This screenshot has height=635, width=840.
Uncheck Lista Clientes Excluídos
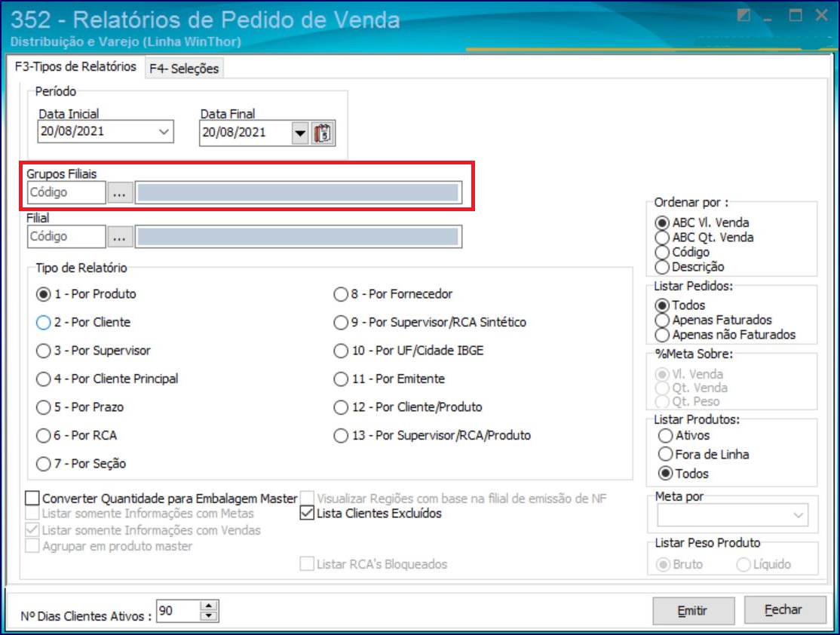(x=371, y=514)
